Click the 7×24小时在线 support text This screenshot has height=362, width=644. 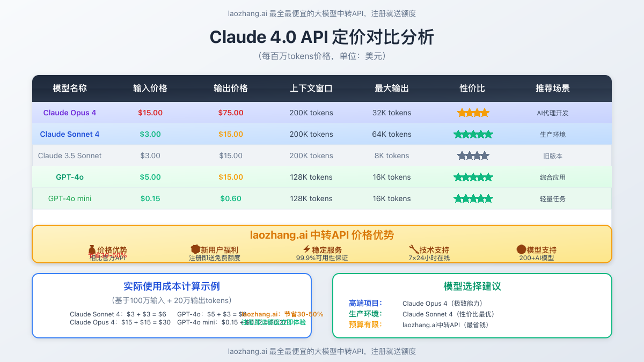click(429, 258)
